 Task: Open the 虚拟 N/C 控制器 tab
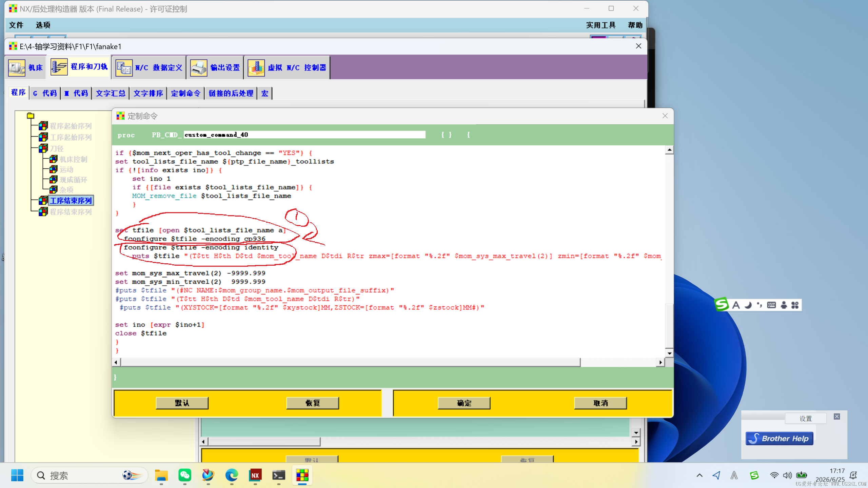(287, 67)
